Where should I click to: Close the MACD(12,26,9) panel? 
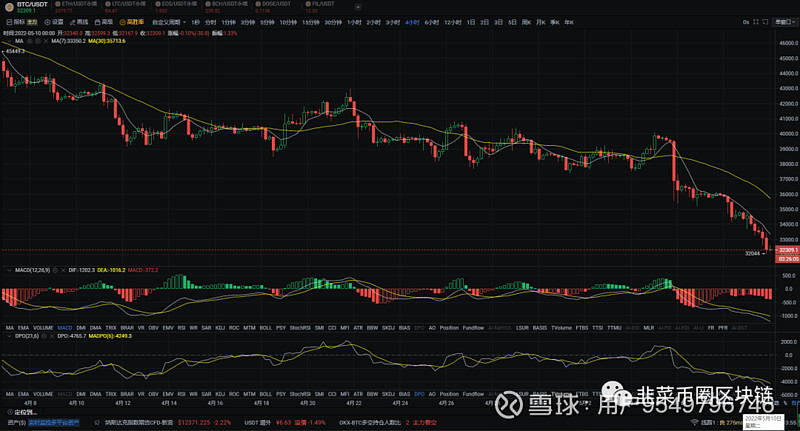(63, 270)
